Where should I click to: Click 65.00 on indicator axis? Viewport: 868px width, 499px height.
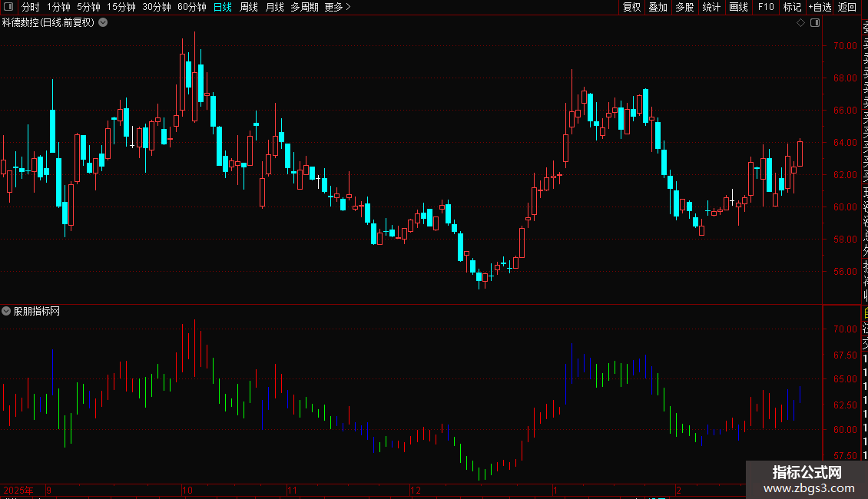(x=845, y=379)
